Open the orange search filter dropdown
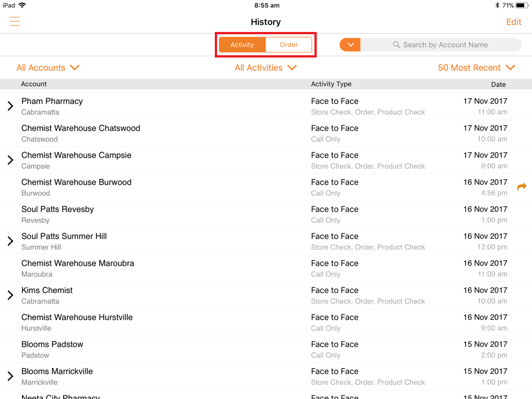Image resolution: width=532 pixels, height=399 pixels. [x=350, y=45]
